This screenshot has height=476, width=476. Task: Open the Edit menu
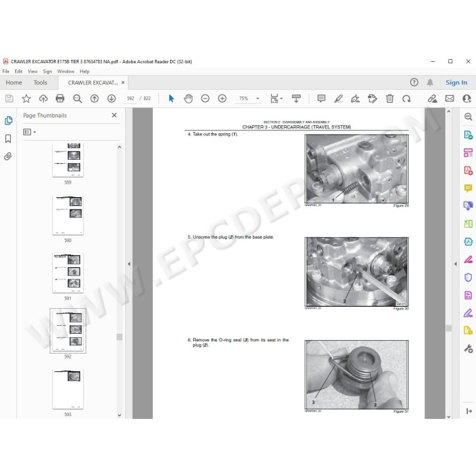click(x=18, y=71)
